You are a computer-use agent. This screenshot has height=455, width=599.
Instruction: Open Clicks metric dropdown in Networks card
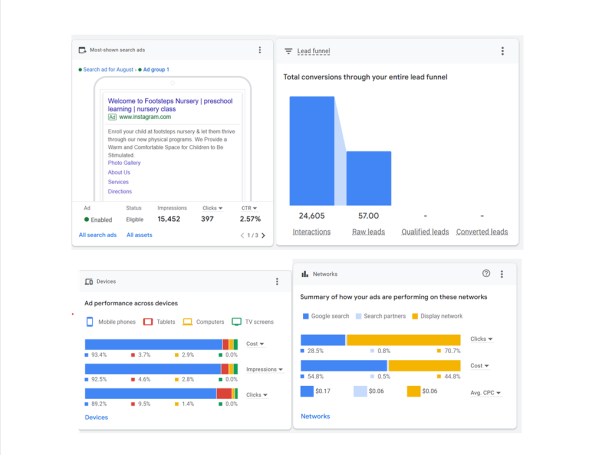[481, 339]
